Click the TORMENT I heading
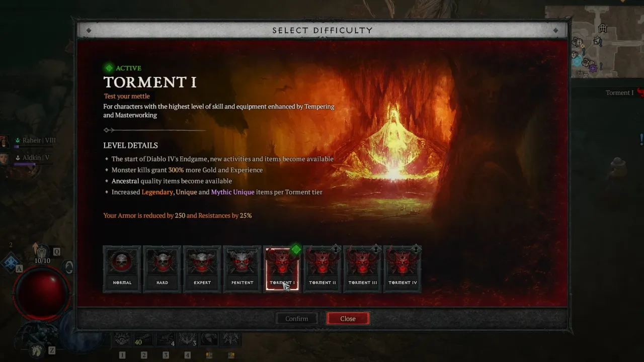Viewport: 644px width, 362px height. pos(150,82)
